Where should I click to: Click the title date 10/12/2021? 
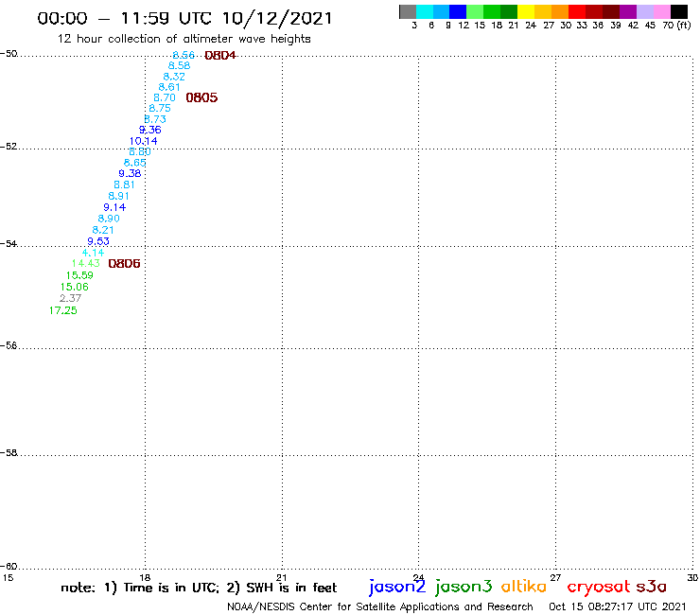tap(277, 19)
